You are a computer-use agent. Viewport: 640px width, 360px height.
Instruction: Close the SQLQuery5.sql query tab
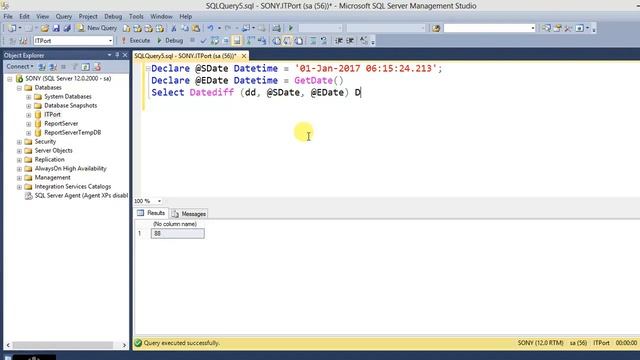244,56
